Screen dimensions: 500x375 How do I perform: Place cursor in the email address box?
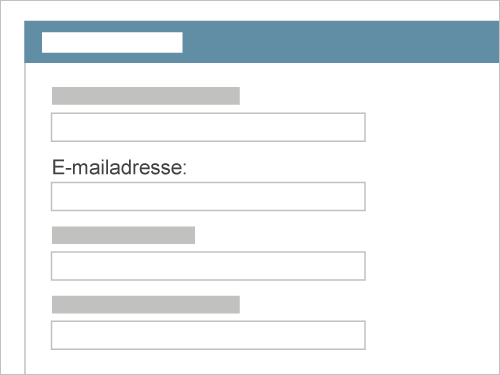(x=208, y=196)
